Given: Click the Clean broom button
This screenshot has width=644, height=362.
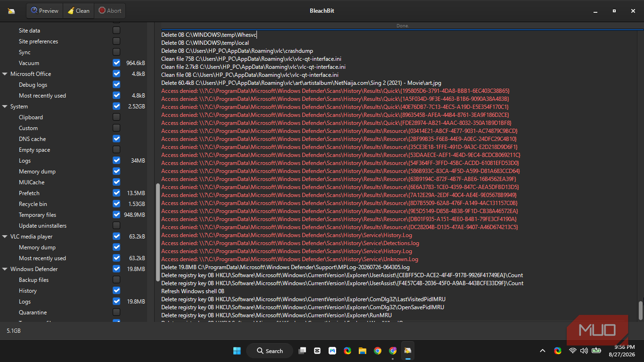Looking at the screenshot, I should [x=78, y=10].
